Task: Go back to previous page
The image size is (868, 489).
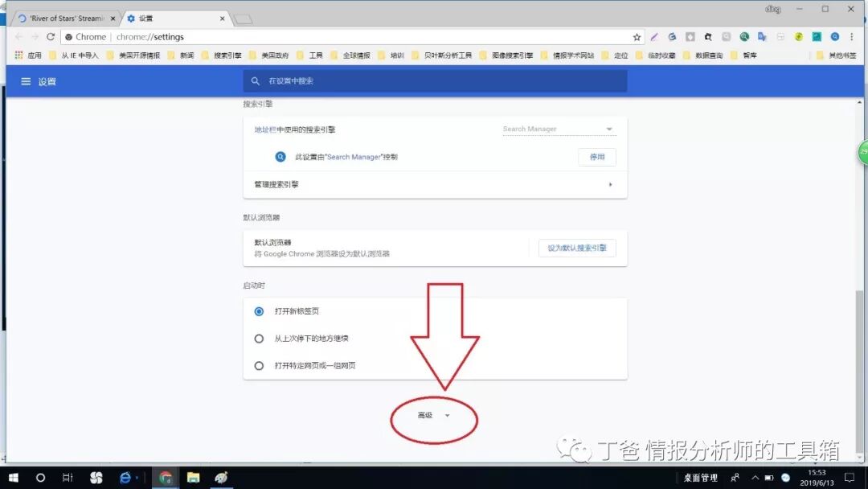Action: click(x=18, y=36)
